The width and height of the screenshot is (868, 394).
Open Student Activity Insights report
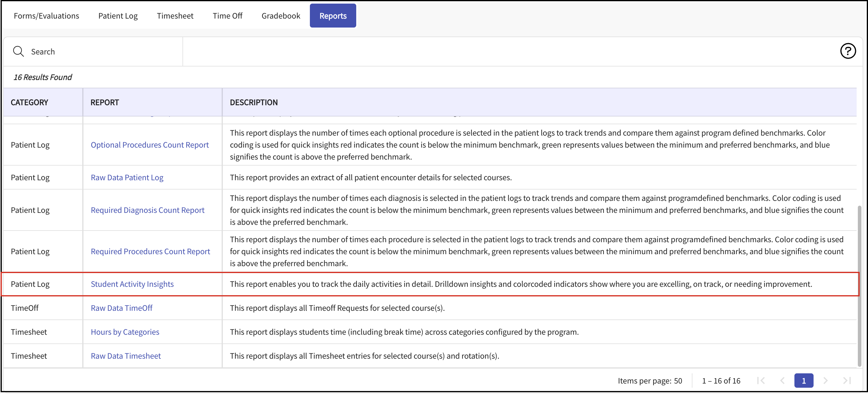point(132,284)
